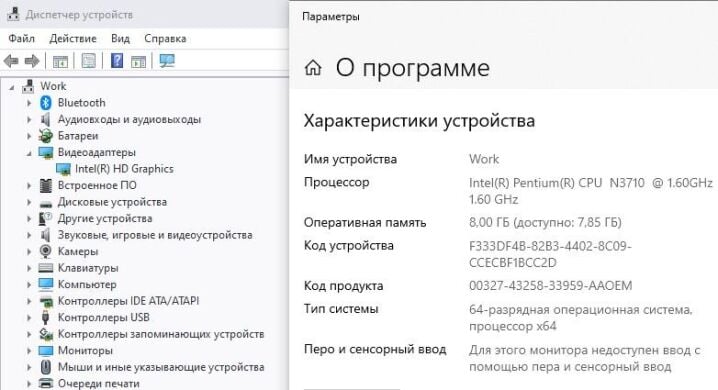Click the storage controller icon beside Контроллеры запоминающих устройств
Screen dimensions: 718x390
point(46,334)
